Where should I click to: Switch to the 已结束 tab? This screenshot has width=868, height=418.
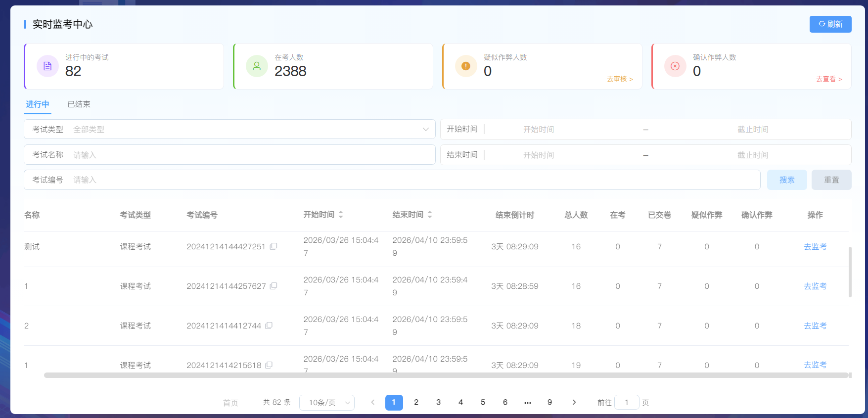pyautogui.click(x=79, y=104)
